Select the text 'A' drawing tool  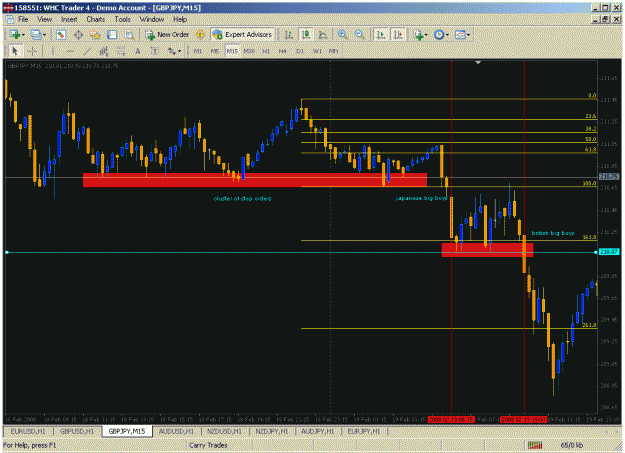pyautogui.click(x=138, y=51)
